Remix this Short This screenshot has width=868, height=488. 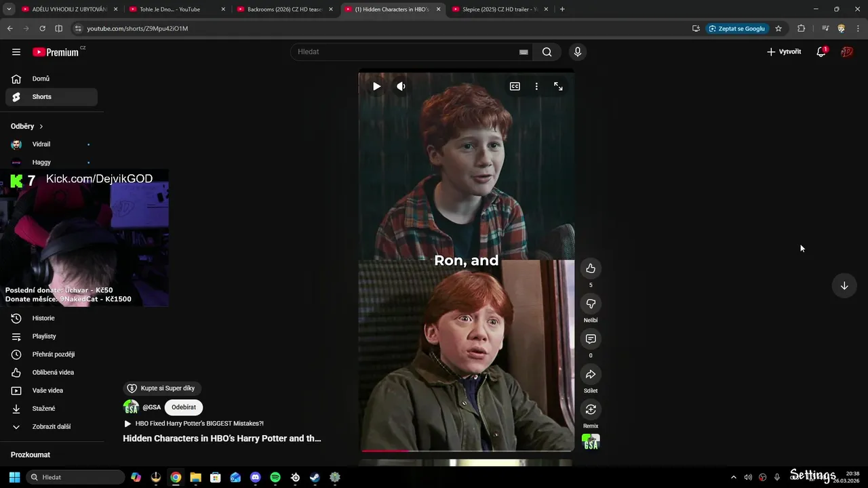point(591,409)
